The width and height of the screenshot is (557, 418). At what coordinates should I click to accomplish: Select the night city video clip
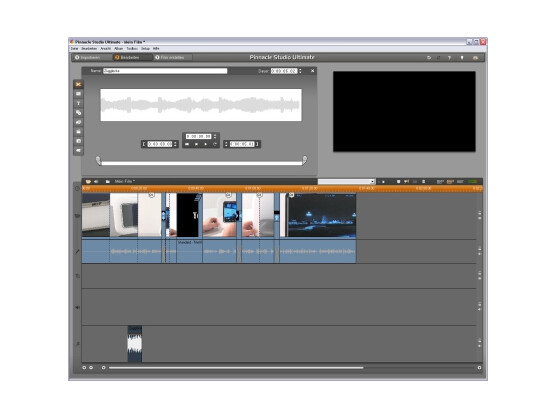(318, 215)
